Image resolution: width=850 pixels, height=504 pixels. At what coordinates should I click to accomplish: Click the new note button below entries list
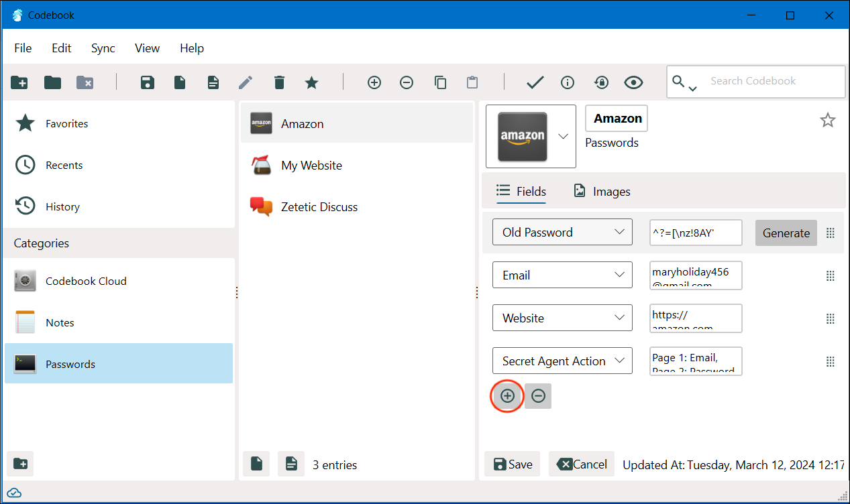291,464
